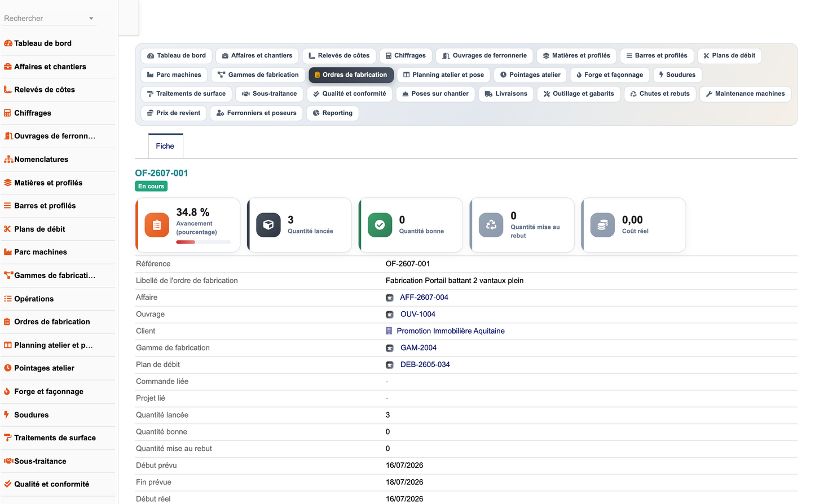Image resolution: width=815 pixels, height=504 pixels.
Task: Click the Quantité lancée box icon
Action: (x=268, y=225)
